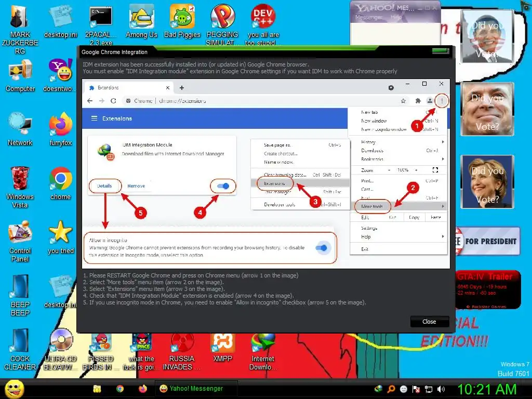Expand the Help submenu arrow

[x=443, y=236]
